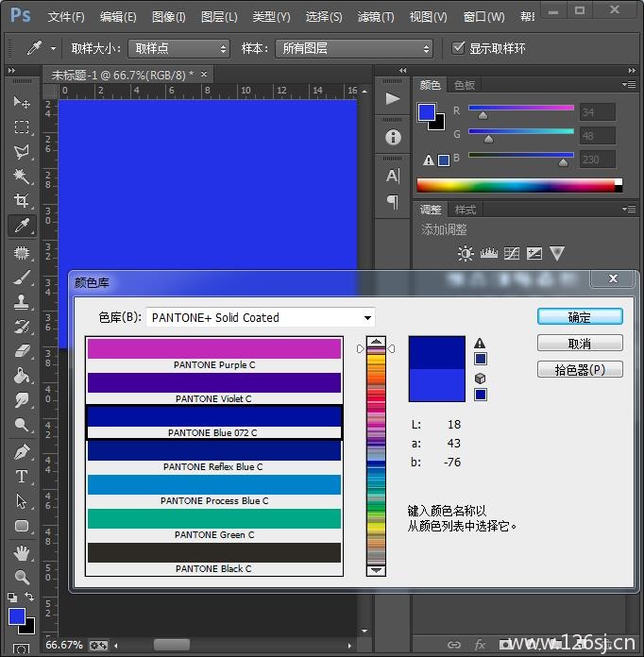
Task: Select the Type tool
Action: coord(22,477)
